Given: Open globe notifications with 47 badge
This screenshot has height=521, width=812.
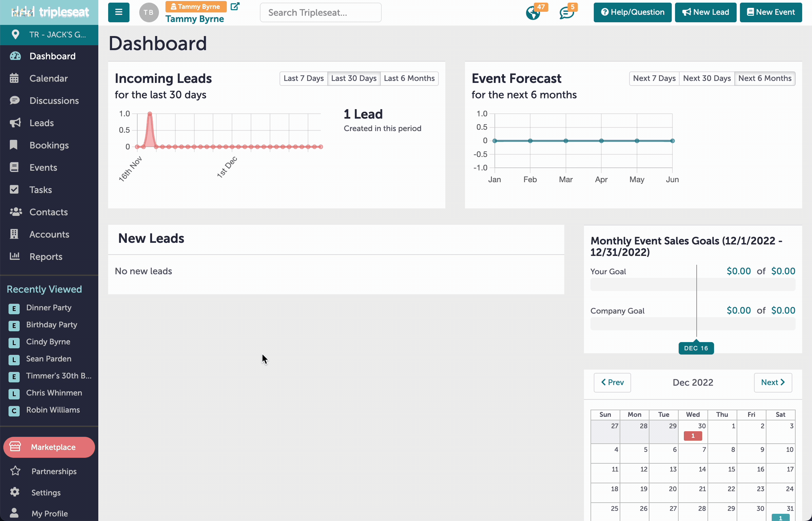Looking at the screenshot, I should tap(533, 13).
